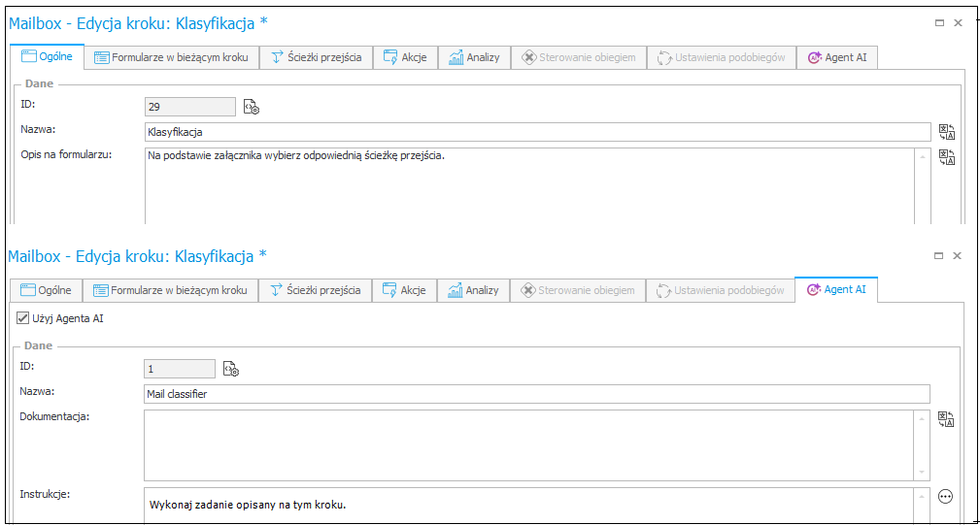The height and width of the screenshot is (525, 980).
Task: Open translations icon for Opis na formularzu
Action: point(946,157)
